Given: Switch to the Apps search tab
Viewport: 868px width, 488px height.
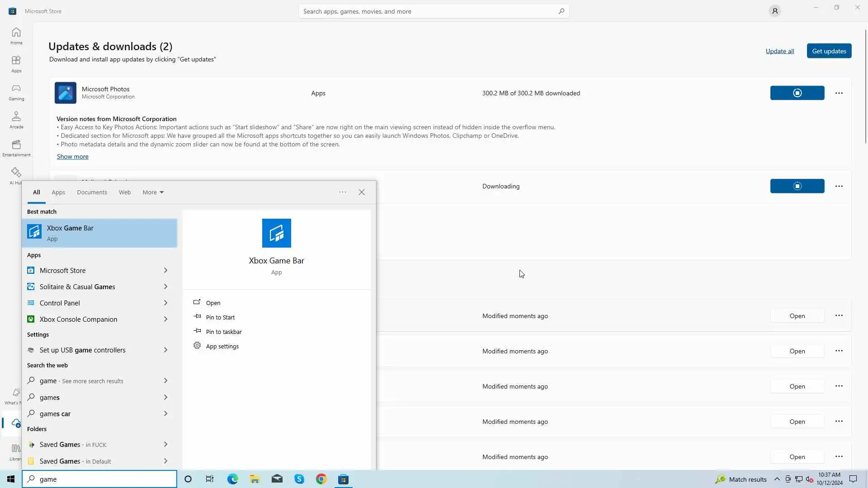Looking at the screenshot, I should tap(58, 192).
